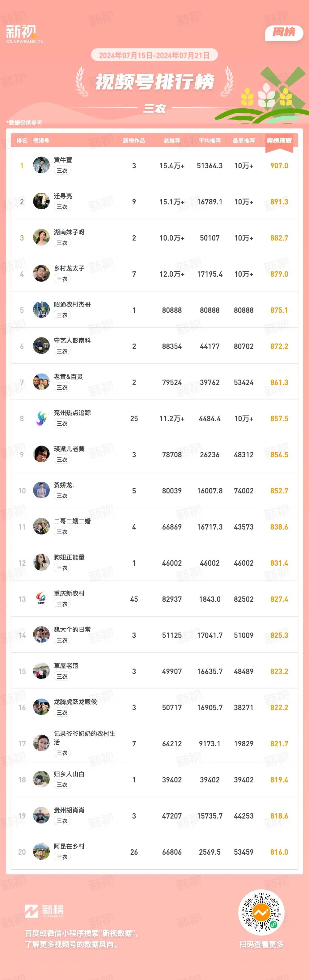This screenshot has width=309, height=980.
Task: Select the 湖南妹子呀 avatar
Action: click(41, 237)
